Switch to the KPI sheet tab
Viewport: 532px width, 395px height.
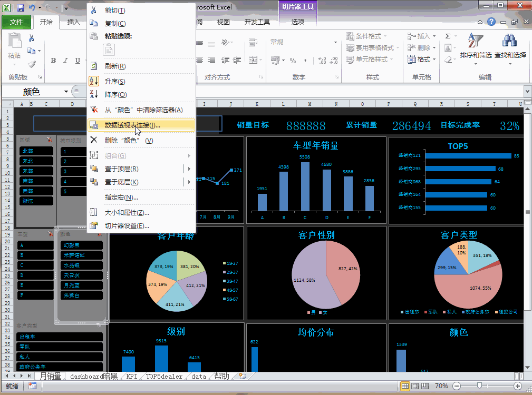[x=132, y=377]
